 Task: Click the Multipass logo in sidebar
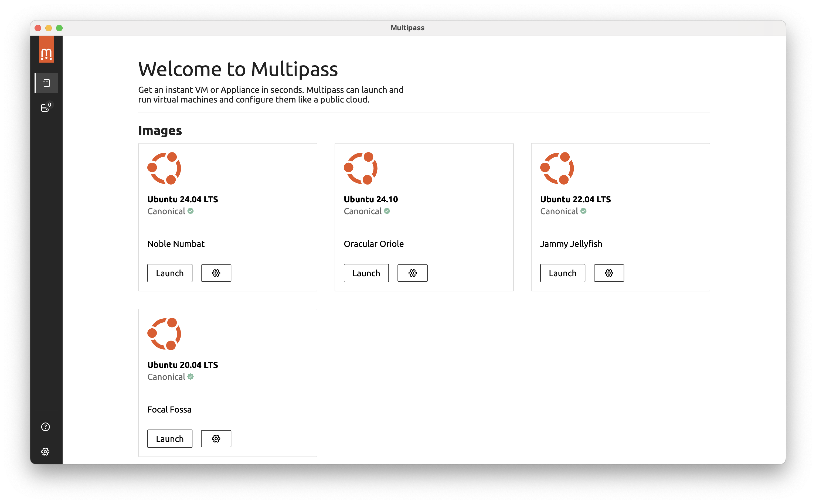pos(46,49)
